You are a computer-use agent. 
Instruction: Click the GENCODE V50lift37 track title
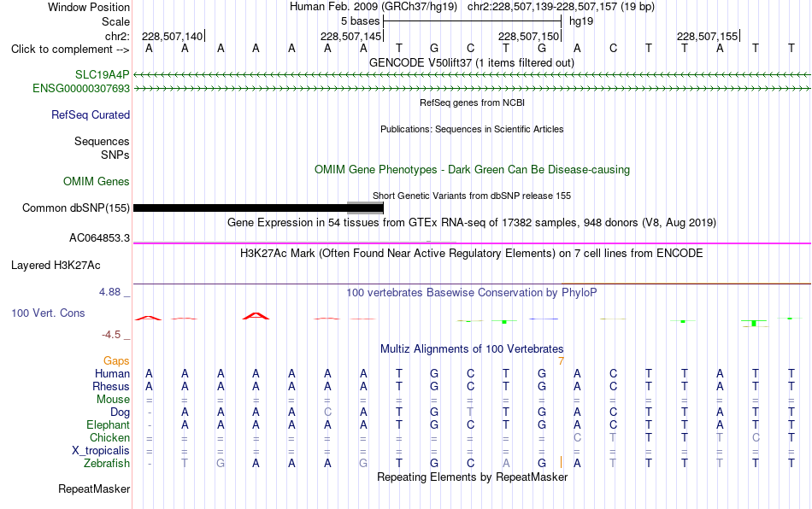472,62
